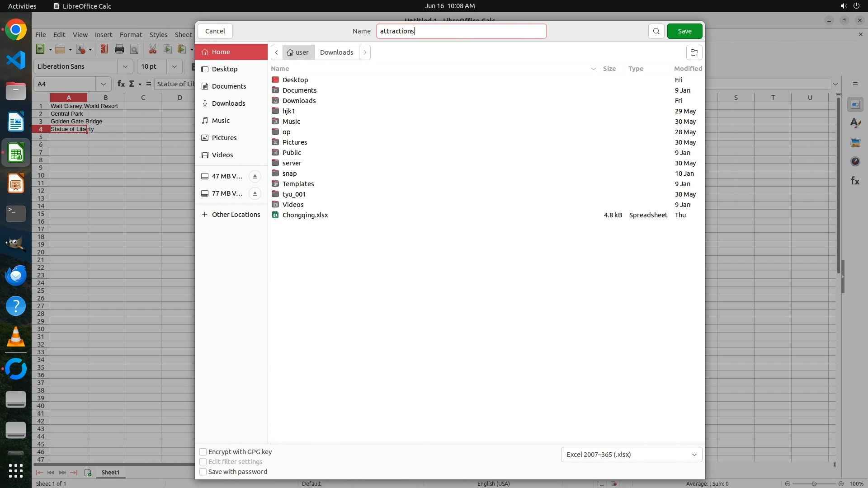Toggle the Edit filter settings checkbox

(203, 462)
